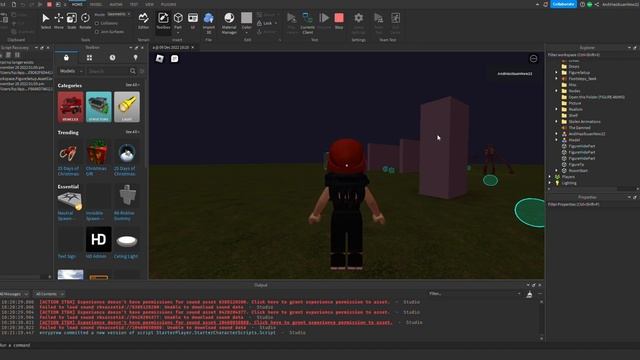This screenshot has height=360, width=640.
Task: Open the Toolbox Marketplace bag tab
Action: tap(66, 58)
